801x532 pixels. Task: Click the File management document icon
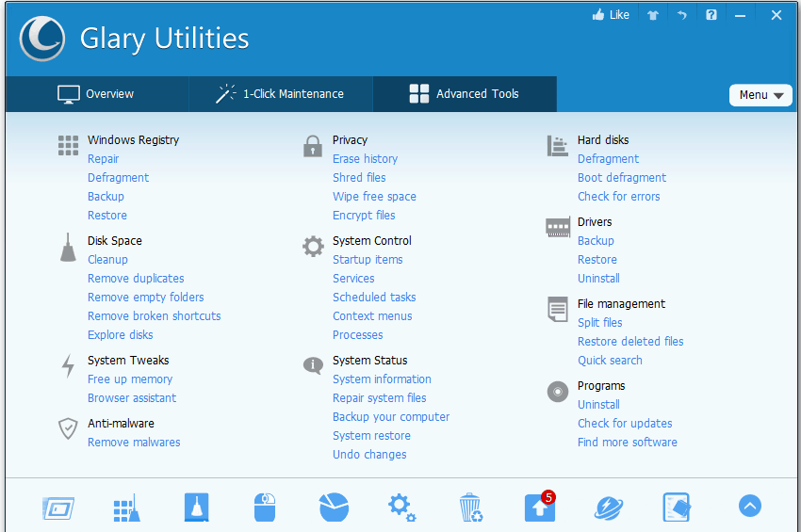coord(557,310)
